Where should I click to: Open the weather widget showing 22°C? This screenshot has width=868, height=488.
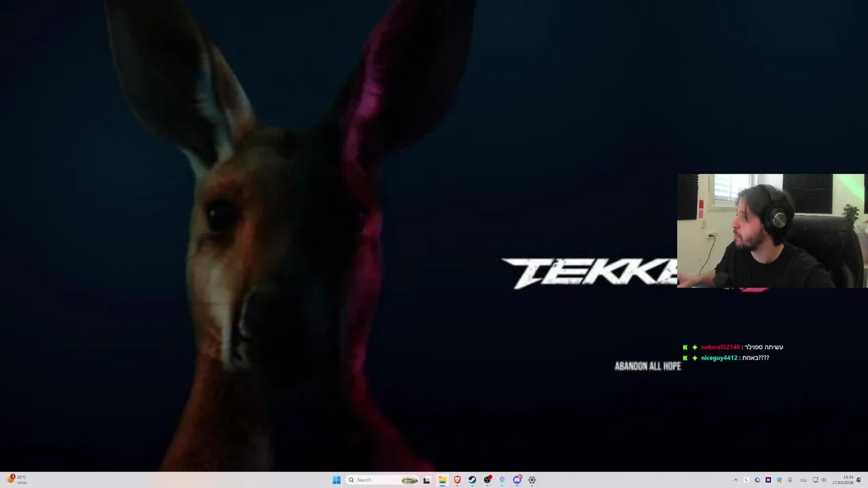(x=17, y=480)
